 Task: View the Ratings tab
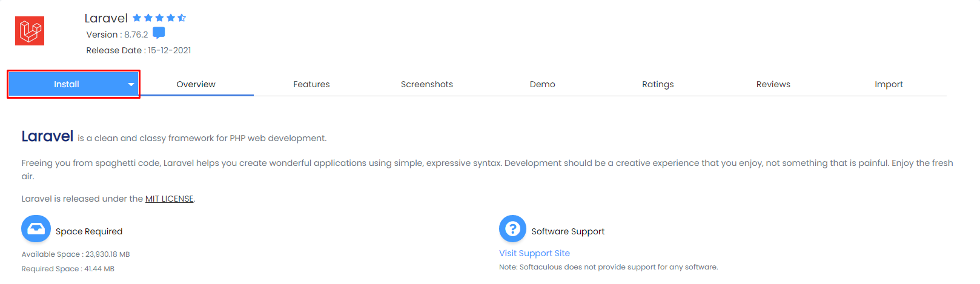click(658, 84)
